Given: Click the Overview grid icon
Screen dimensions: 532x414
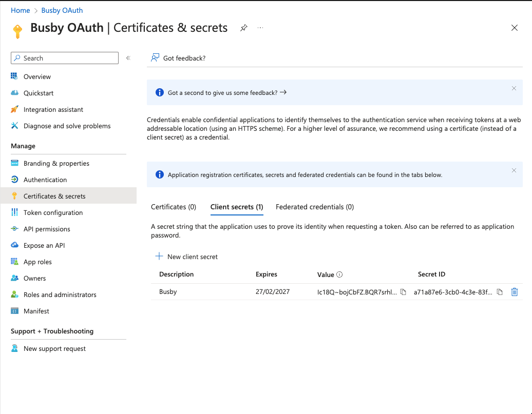Looking at the screenshot, I should [14, 76].
